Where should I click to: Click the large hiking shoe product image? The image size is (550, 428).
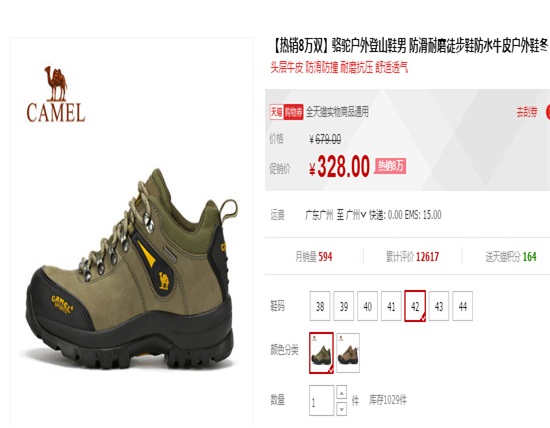[x=132, y=269]
